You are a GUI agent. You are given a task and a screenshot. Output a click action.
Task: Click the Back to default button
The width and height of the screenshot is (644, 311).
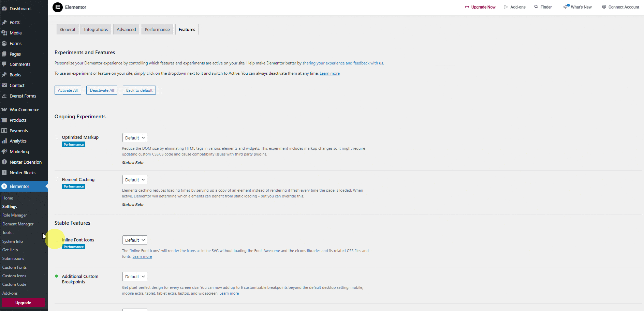tap(139, 90)
